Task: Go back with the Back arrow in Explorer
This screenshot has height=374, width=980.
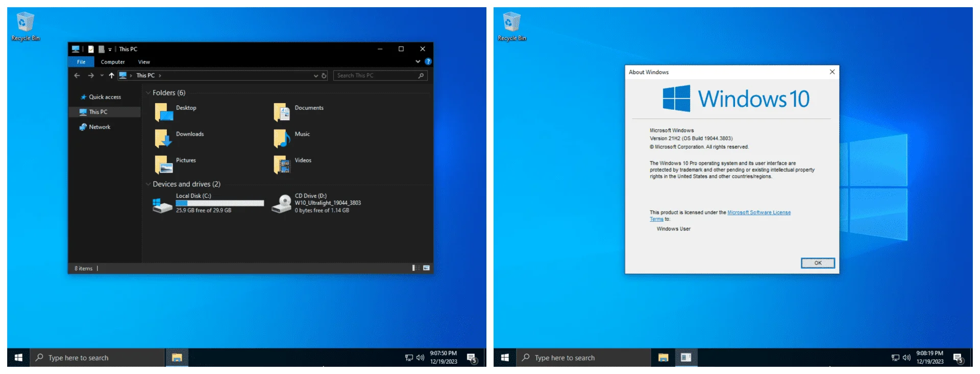Action: pyautogui.click(x=77, y=76)
